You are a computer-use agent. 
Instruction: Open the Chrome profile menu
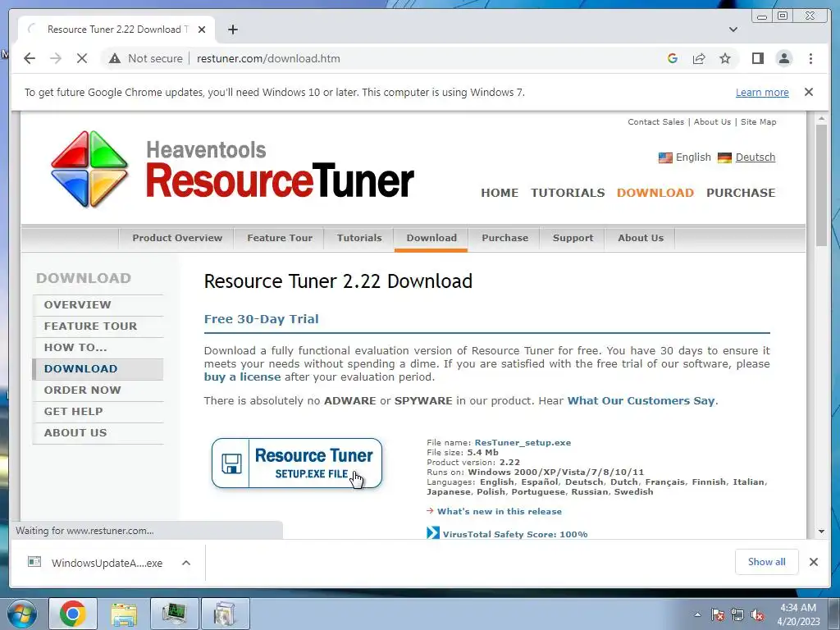click(x=783, y=58)
